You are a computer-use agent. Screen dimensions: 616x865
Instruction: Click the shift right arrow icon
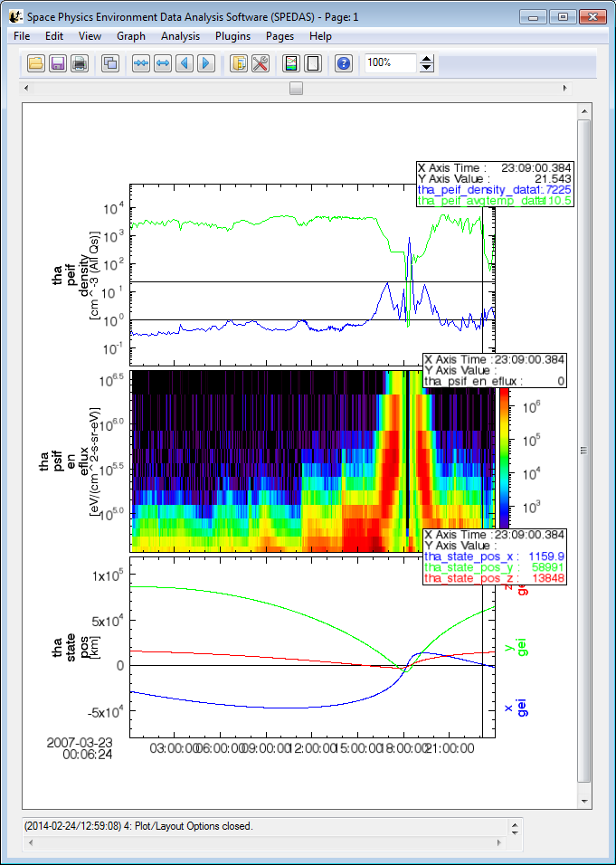[x=206, y=63]
